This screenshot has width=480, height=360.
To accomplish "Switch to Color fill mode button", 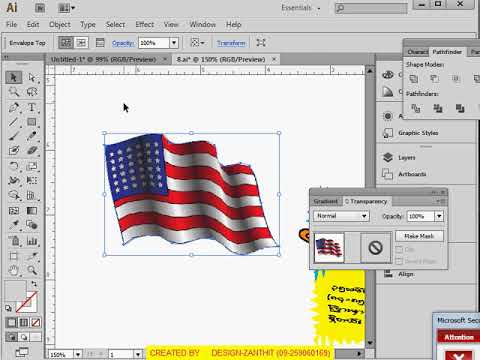I will pyautogui.click(x=11, y=323).
